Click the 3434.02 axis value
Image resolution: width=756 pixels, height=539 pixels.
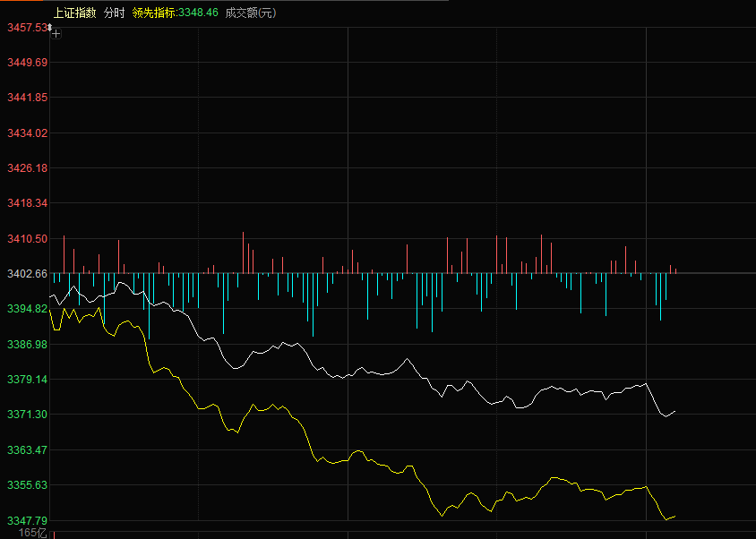pyautogui.click(x=28, y=133)
